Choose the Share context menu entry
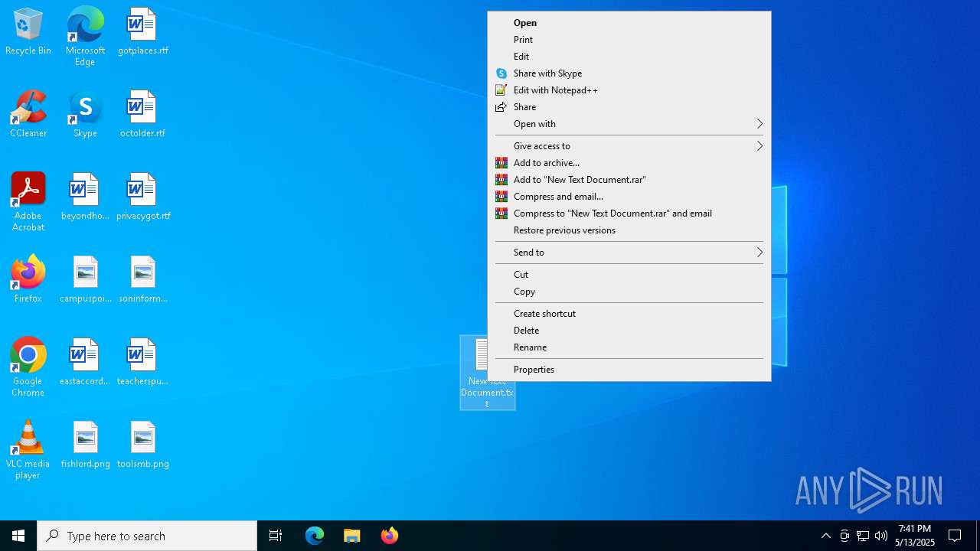Screen dimensions: 980x551 tap(629, 107)
